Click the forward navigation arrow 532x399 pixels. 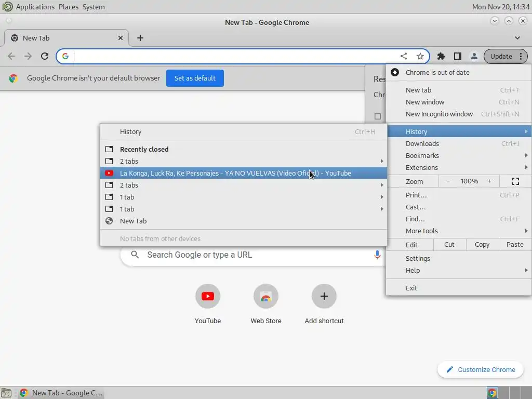coord(28,56)
